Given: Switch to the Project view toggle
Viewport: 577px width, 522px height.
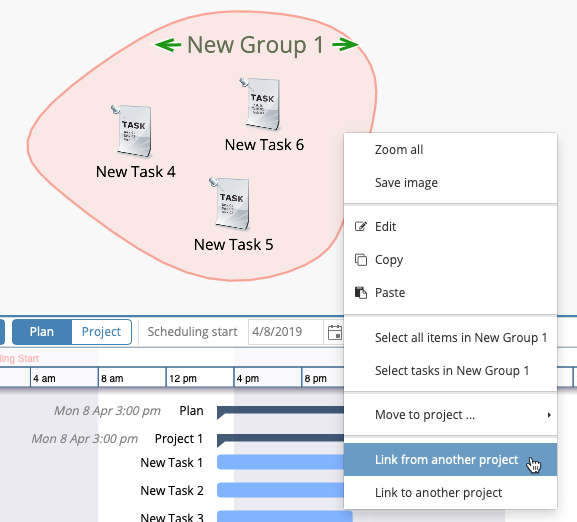Looking at the screenshot, I should click(x=101, y=332).
